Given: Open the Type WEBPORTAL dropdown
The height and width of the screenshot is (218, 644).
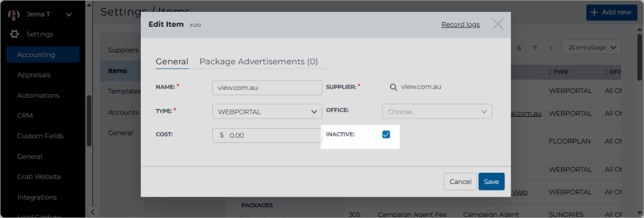Looking at the screenshot, I should pos(267,111).
